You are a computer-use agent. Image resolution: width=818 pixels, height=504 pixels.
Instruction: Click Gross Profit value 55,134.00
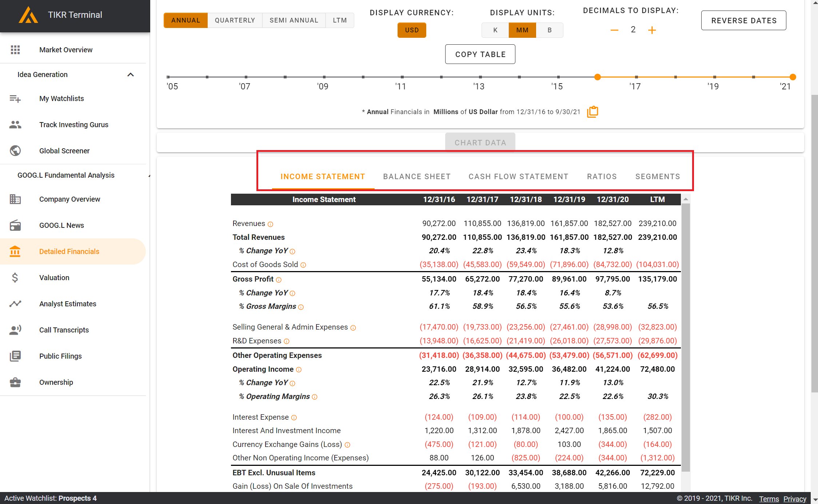(x=439, y=279)
